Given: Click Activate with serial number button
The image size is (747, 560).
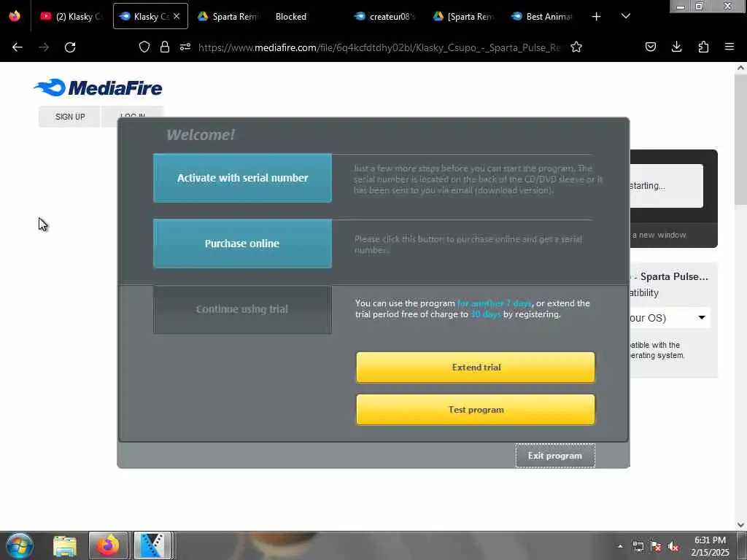Looking at the screenshot, I should [x=242, y=178].
